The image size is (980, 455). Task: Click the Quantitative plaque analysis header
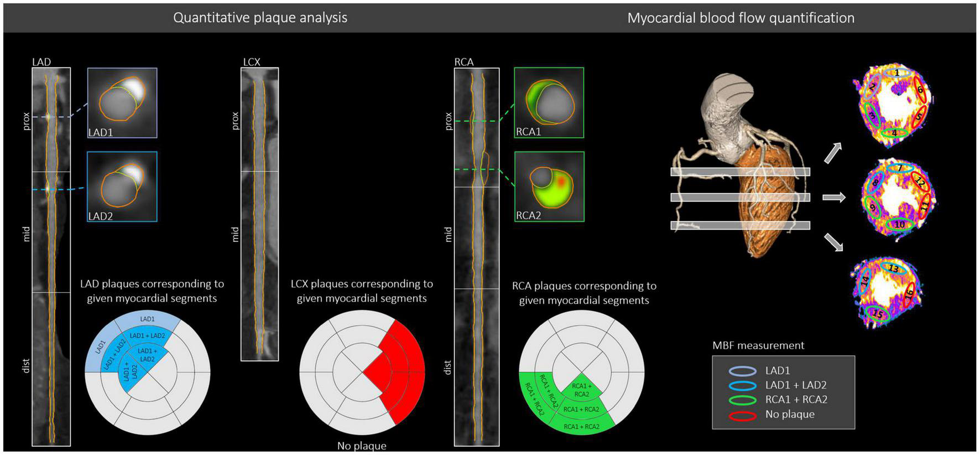coord(260,18)
